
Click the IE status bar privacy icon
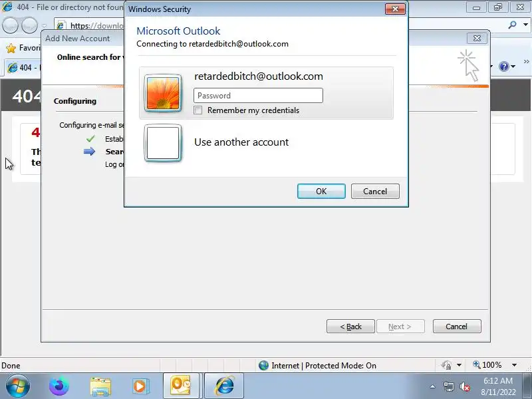446,365
